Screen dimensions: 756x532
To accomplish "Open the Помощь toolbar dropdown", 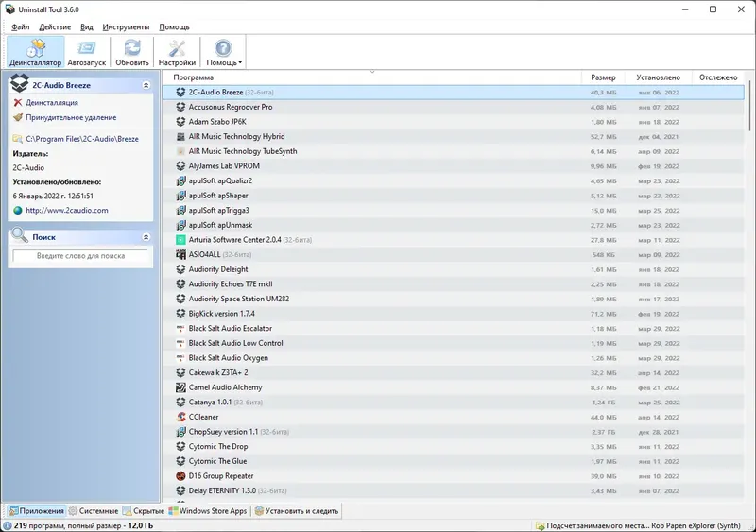I will (223, 52).
